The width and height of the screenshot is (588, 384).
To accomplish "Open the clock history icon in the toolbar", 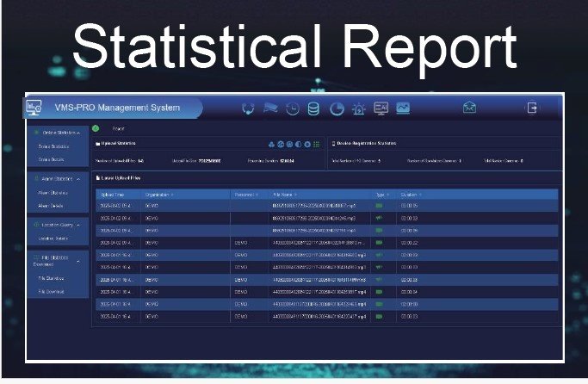I will coord(293,108).
